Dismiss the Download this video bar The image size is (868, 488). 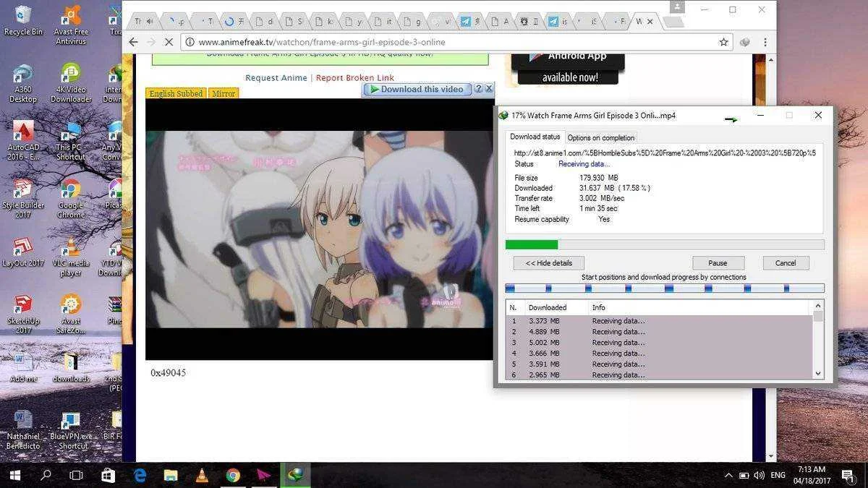(x=489, y=89)
